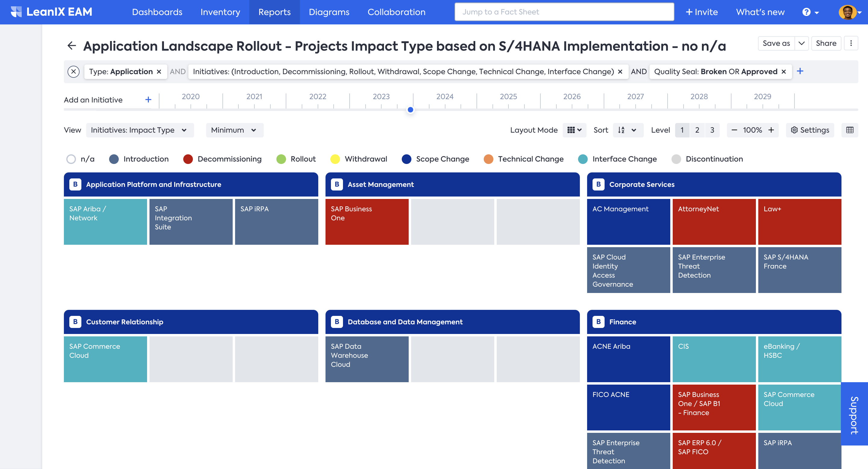Zoom out with the minus icon
Screen dimensions: 868x469
click(x=734, y=130)
